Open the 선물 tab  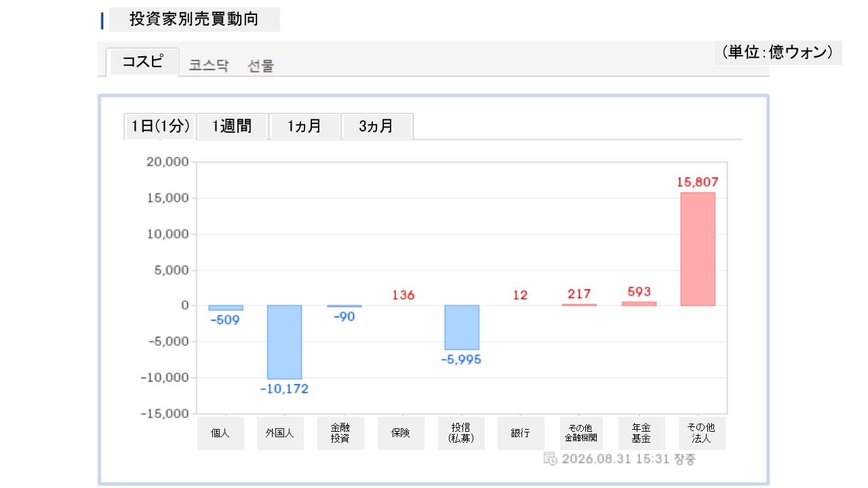(x=261, y=66)
